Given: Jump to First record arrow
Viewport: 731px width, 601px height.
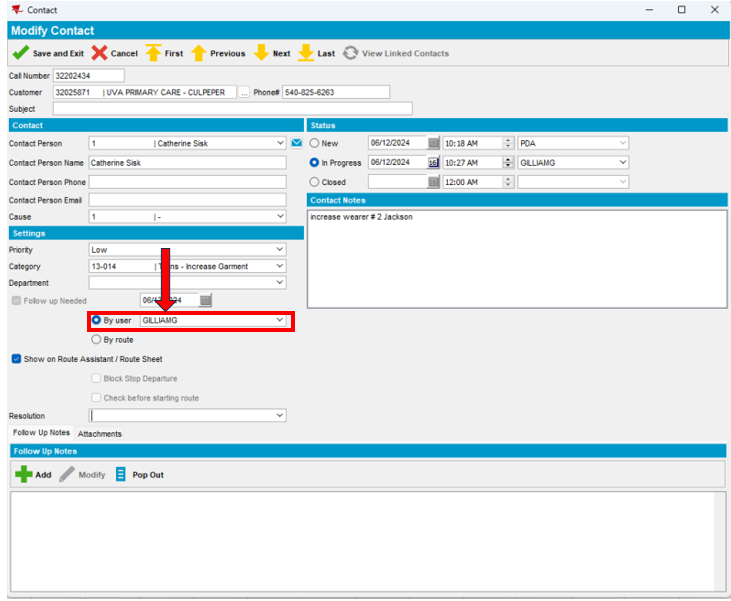Looking at the screenshot, I should coord(153,53).
